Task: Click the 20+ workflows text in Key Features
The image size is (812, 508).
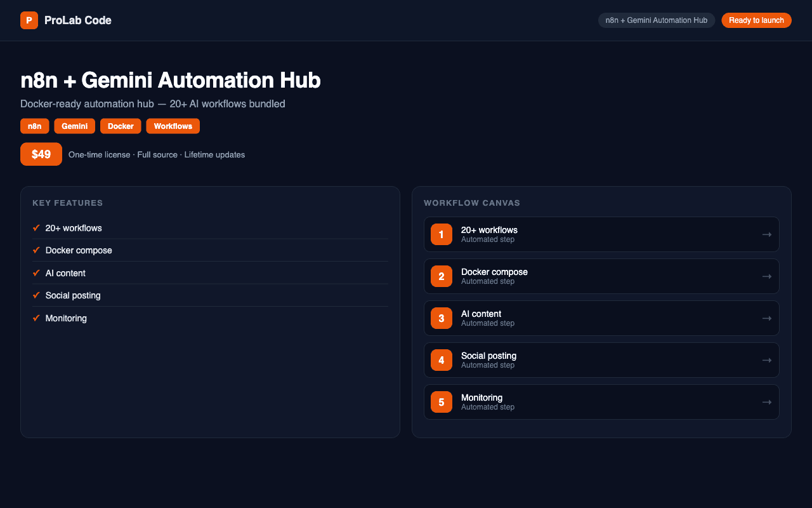Action: pos(74,228)
